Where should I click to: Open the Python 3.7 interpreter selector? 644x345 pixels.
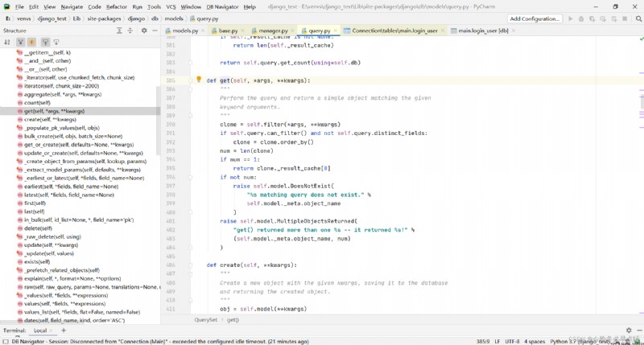[580, 341]
